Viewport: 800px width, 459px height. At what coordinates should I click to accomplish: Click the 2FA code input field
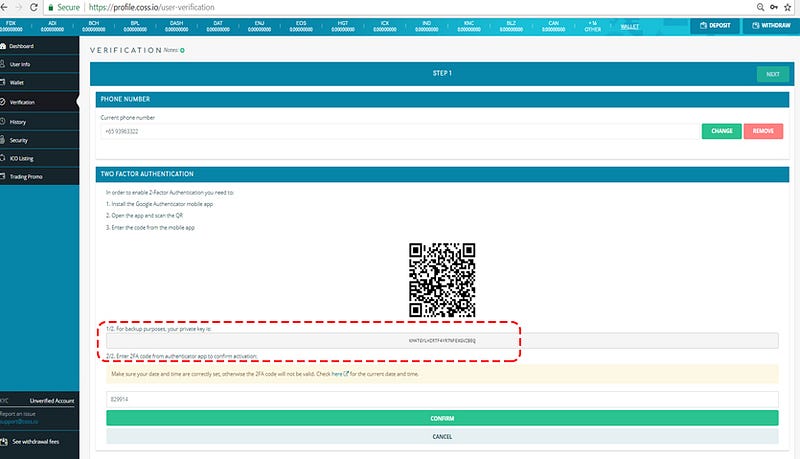(x=442, y=399)
